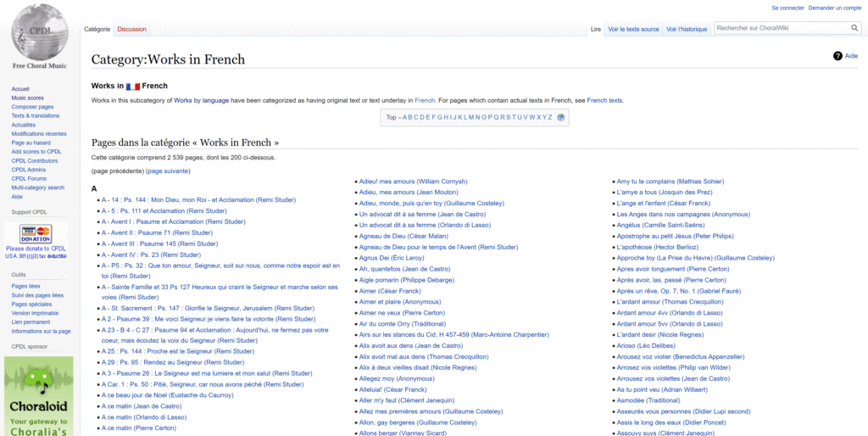Open Pages spéciales link
The image size is (868, 436).
[x=31, y=305]
